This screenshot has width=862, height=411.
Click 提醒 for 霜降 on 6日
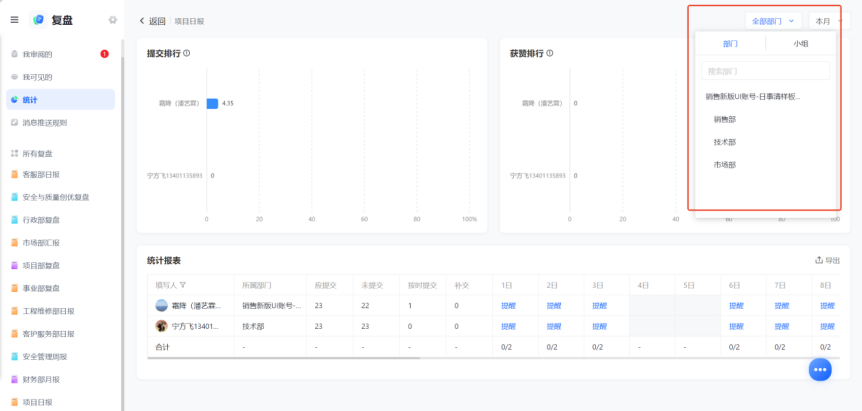736,306
